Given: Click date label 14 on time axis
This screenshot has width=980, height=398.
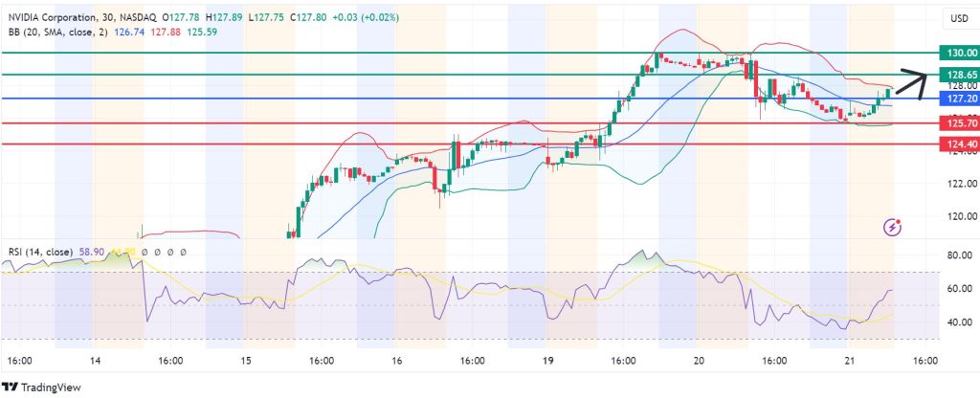Looking at the screenshot, I should pos(96,361).
